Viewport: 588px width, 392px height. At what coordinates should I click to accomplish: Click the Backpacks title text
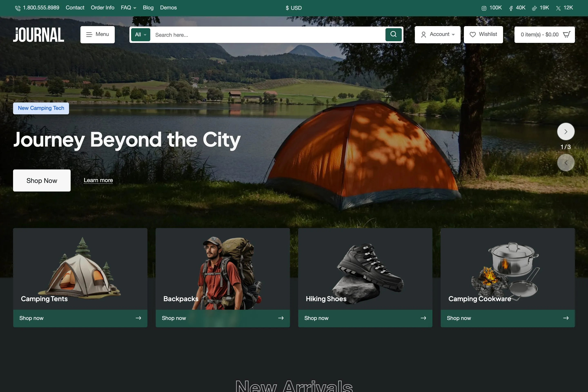click(181, 299)
